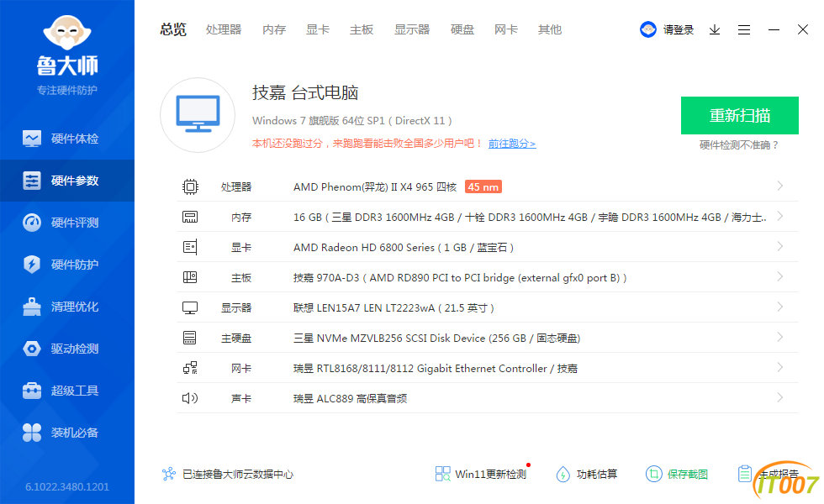Expand the 主板 row chevron
The height and width of the screenshot is (504, 824).
[780, 276]
